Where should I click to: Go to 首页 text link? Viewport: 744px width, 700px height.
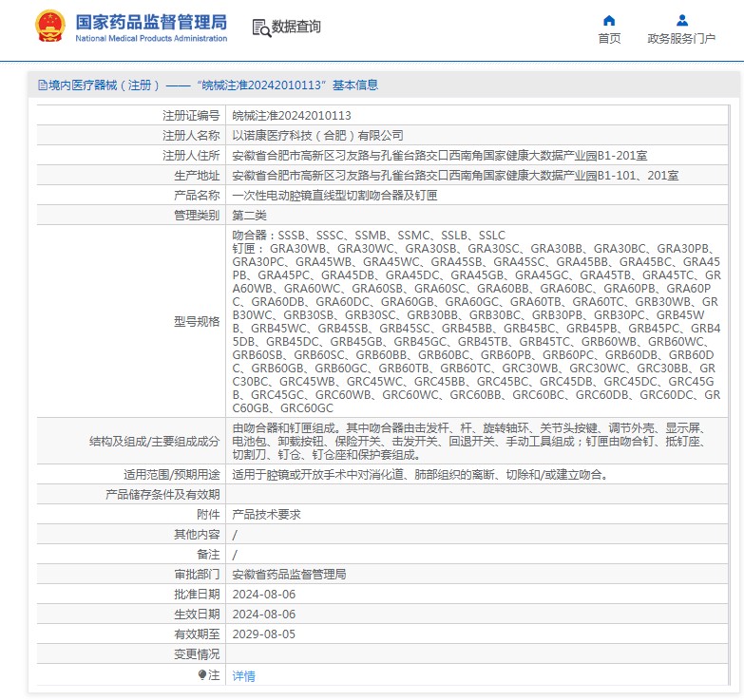click(609, 38)
